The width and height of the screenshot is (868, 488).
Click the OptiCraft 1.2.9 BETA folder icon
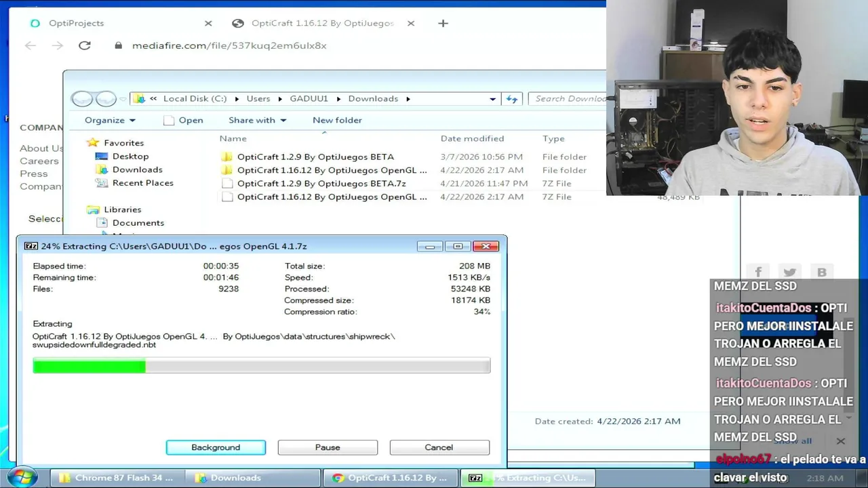(x=227, y=157)
